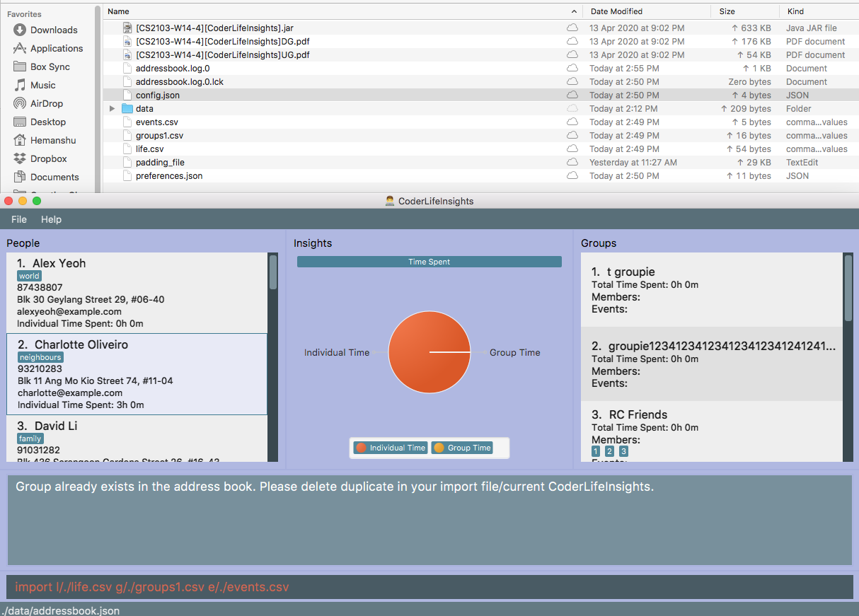Select Desktop in Finder sidebar
859x616 pixels.
point(39,122)
